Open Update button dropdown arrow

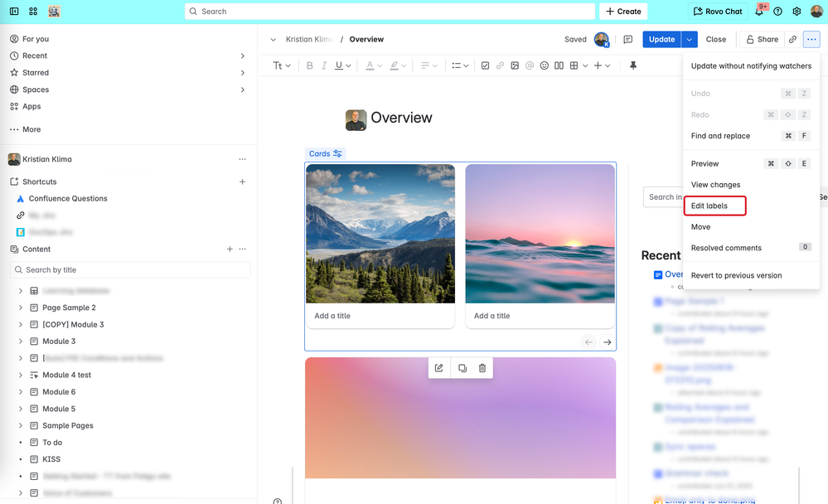coord(689,39)
